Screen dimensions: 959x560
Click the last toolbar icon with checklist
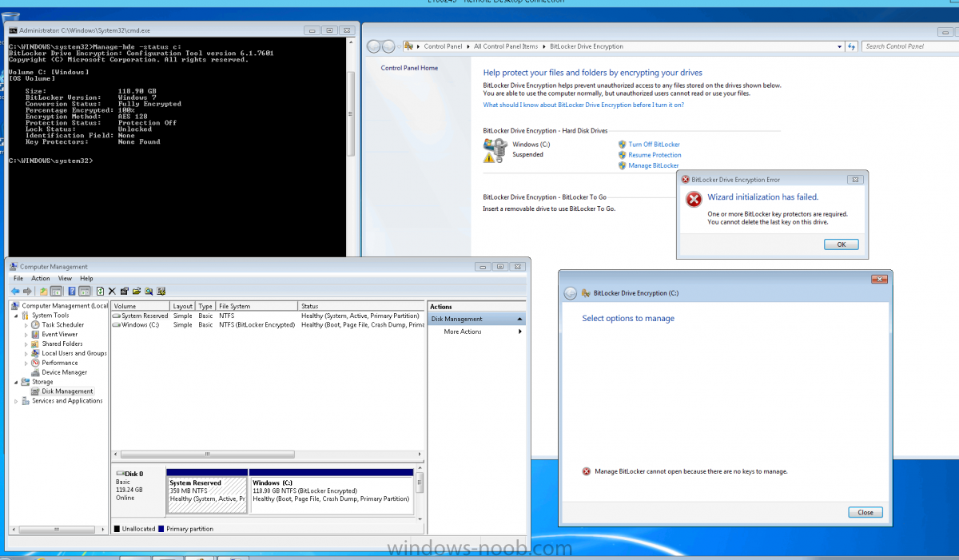(161, 291)
